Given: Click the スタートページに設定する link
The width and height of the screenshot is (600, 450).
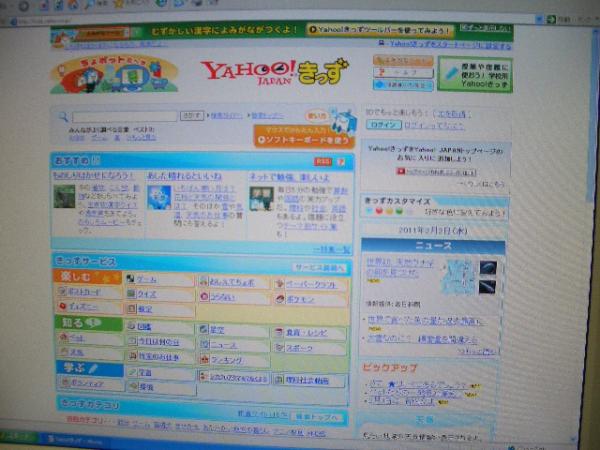Looking at the screenshot, I should click(450, 44).
